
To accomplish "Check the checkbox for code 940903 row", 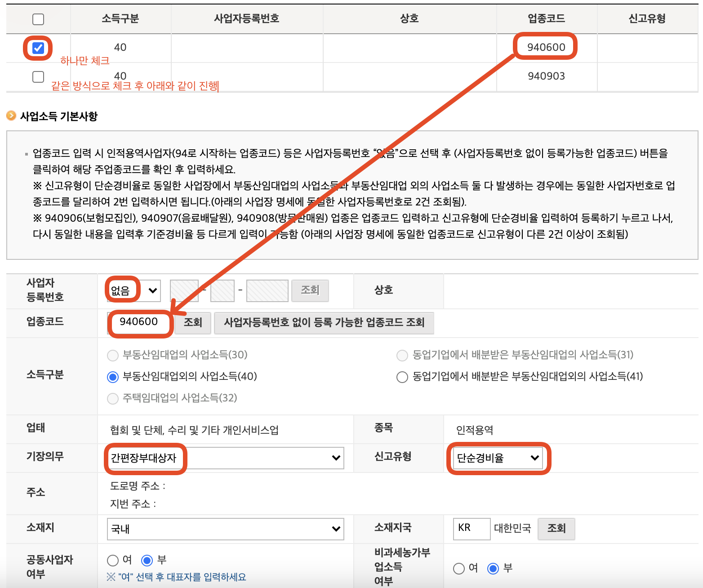I will (x=38, y=76).
